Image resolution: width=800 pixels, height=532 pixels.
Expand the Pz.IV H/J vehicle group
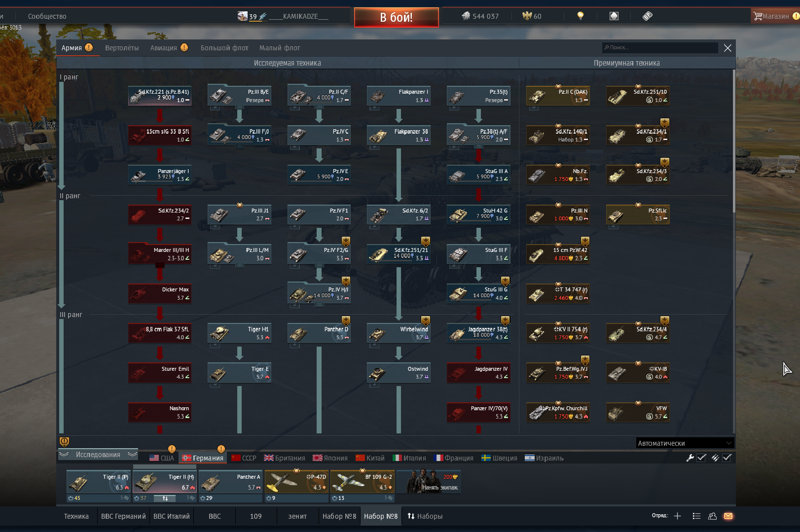pyautogui.click(x=319, y=304)
